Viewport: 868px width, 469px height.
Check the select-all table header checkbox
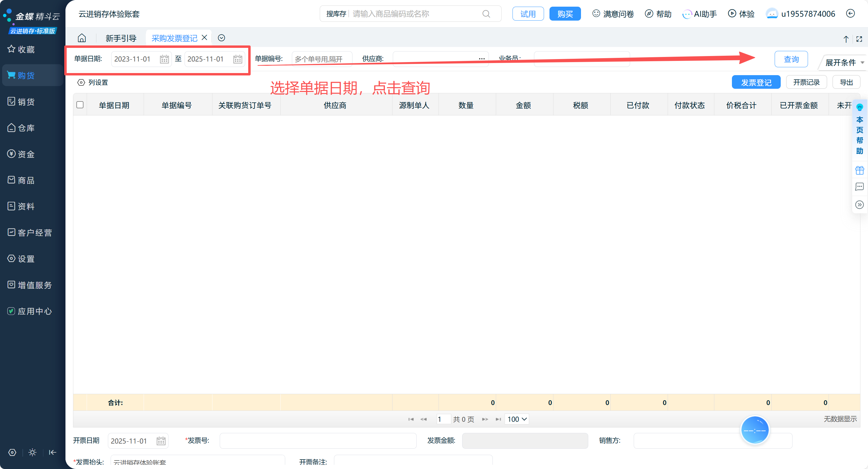(80, 105)
